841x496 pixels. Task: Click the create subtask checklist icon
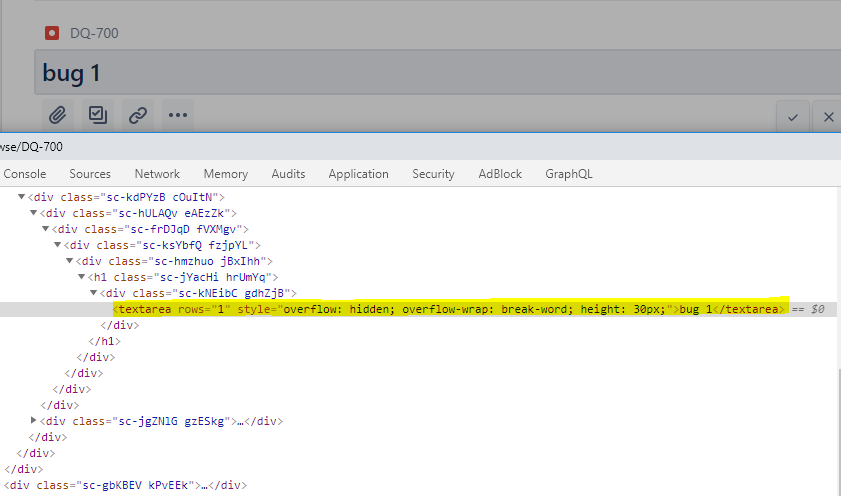pyautogui.click(x=98, y=115)
